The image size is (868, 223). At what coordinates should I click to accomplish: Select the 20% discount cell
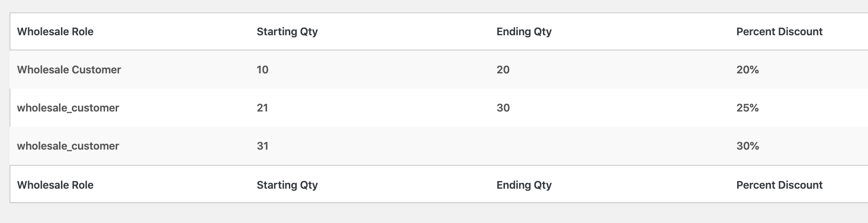[x=747, y=70]
